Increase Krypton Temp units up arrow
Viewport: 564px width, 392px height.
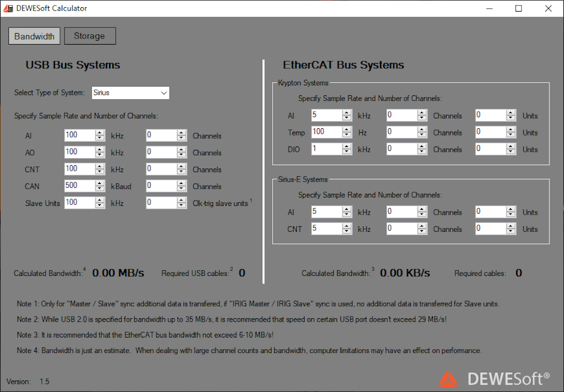tap(511, 129)
